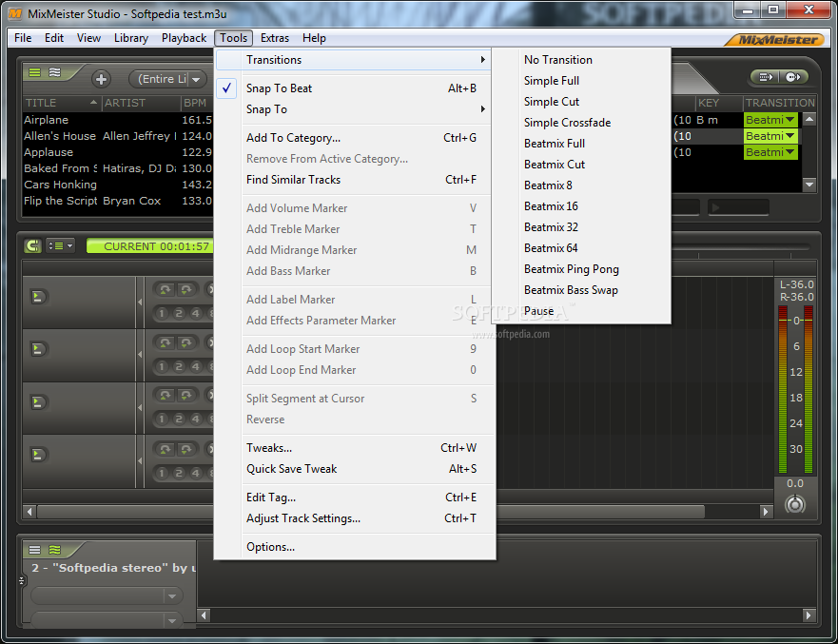Click the third timeline track's play icon
Screen dimensions: 838x644
click(38, 401)
